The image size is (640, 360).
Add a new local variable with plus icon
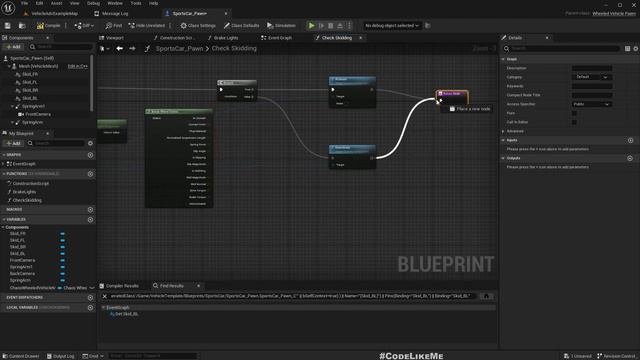pos(91,307)
